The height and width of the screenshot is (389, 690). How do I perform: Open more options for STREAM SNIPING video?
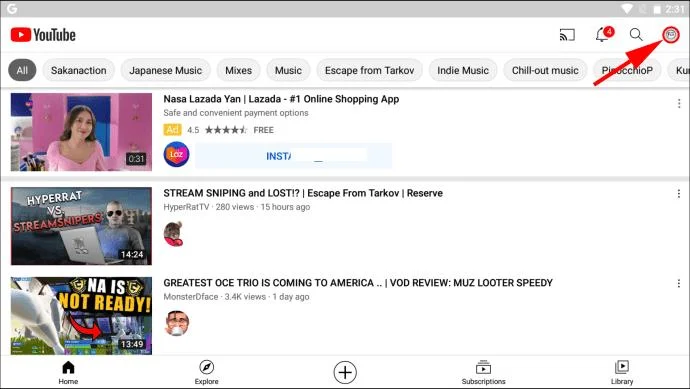point(679,194)
